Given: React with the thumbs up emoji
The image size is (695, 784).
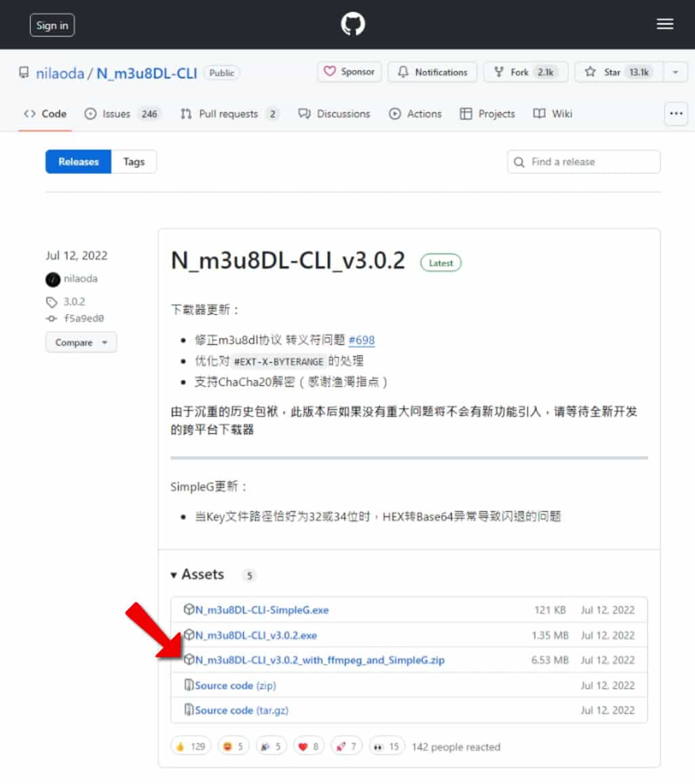Looking at the screenshot, I should (x=191, y=747).
